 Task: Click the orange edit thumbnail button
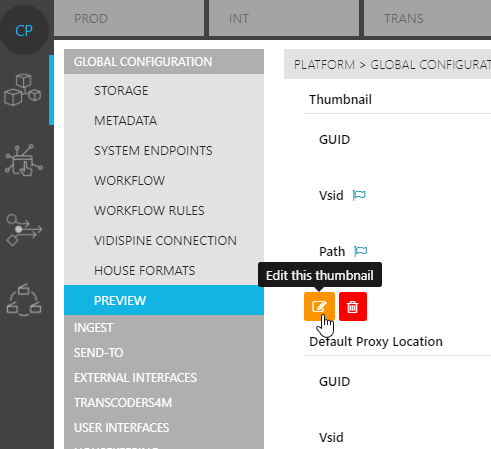[319, 306]
